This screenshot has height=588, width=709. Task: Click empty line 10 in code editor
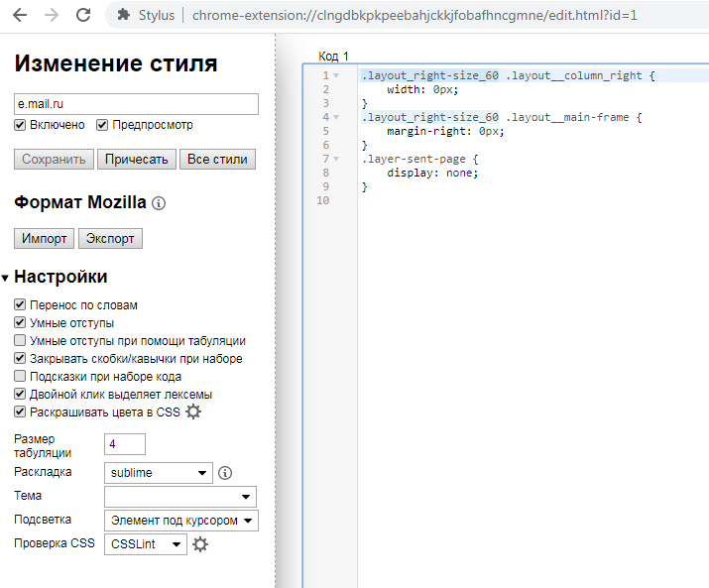(x=533, y=200)
